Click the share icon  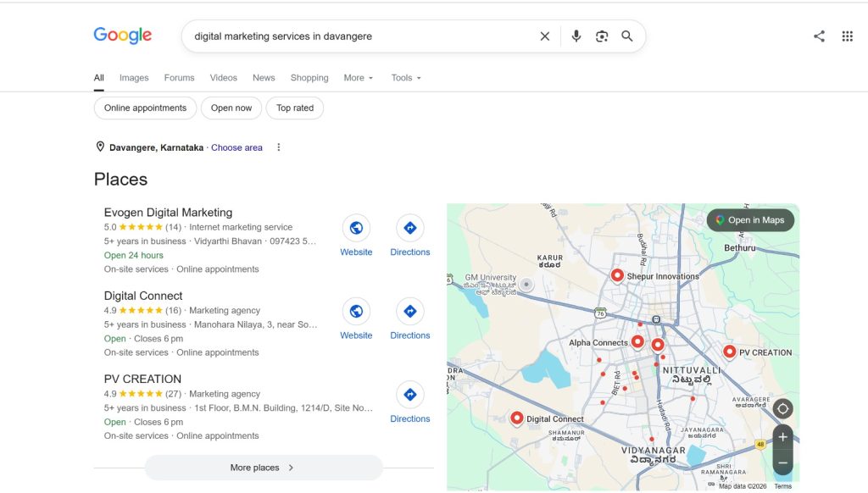click(820, 36)
